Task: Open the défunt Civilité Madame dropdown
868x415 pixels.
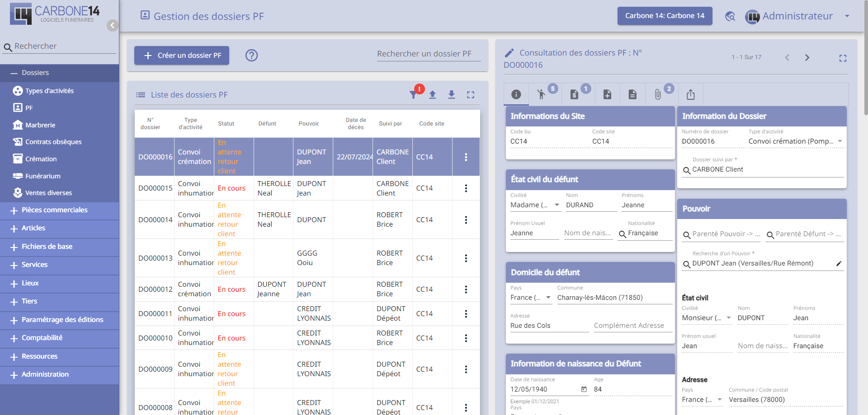Action: coord(535,205)
